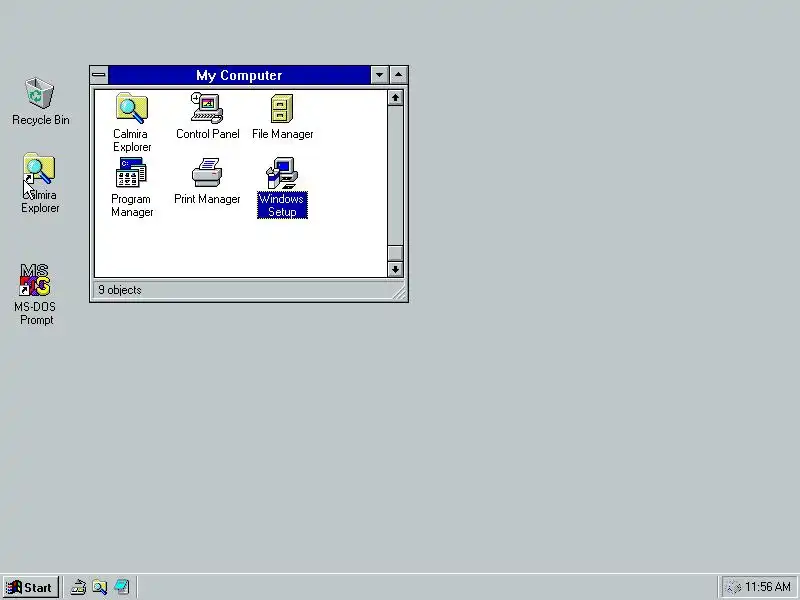This screenshot has width=800, height=600.
Task: Click the My Computer scrollbar down arrow
Action: (x=395, y=269)
